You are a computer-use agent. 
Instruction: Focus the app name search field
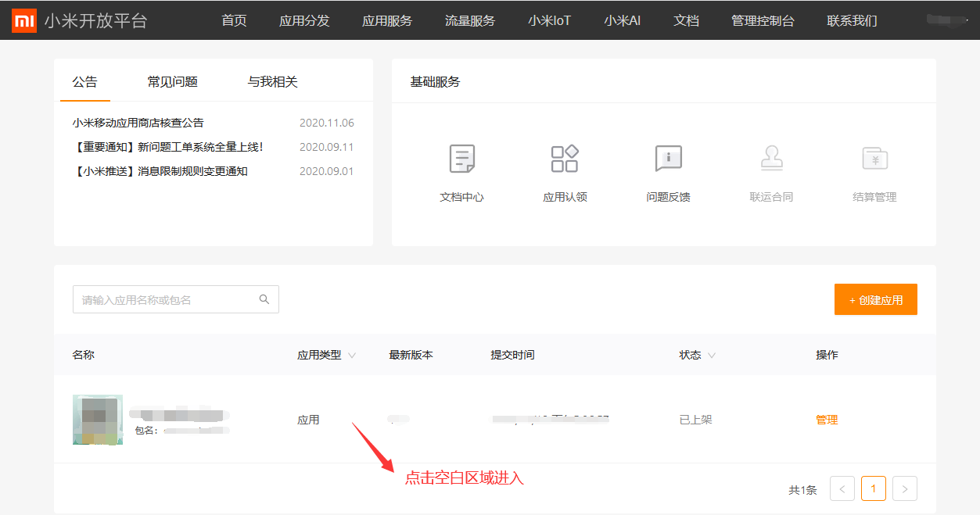[x=176, y=299]
